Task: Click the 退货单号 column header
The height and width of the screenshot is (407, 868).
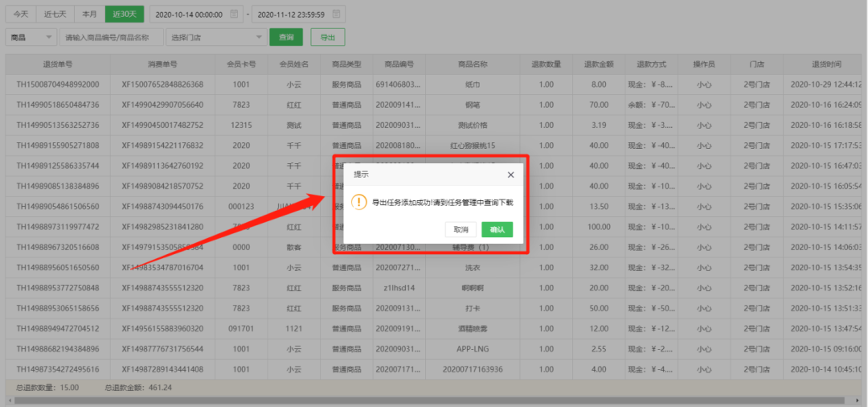Action: 58,64
